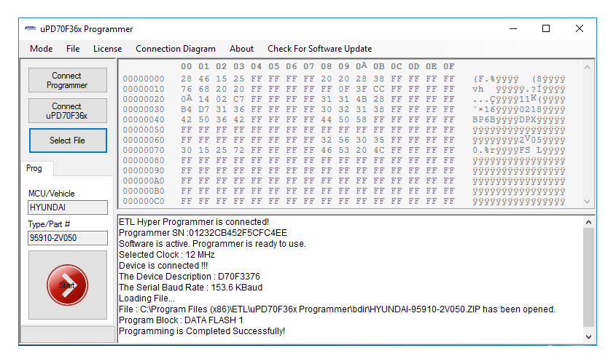Click the Type/Part # field 95910-2V050
The width and height of the screenshot is (616, 364).
pos(68,238)
